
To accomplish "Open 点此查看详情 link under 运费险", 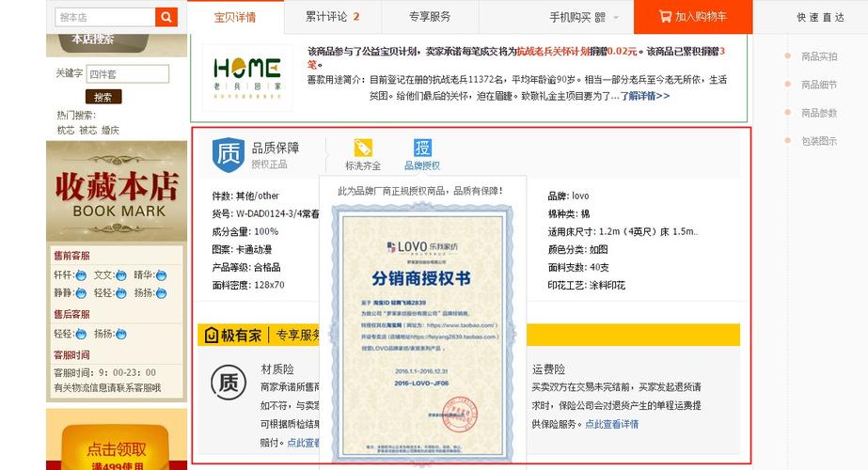I will 611,424.
